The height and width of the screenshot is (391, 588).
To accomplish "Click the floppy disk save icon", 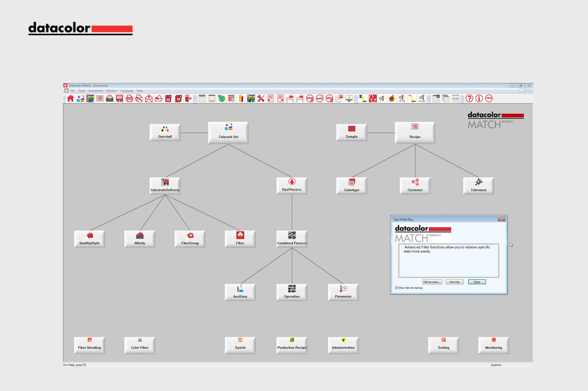I will pyautogui.click(x=119, y=99).
